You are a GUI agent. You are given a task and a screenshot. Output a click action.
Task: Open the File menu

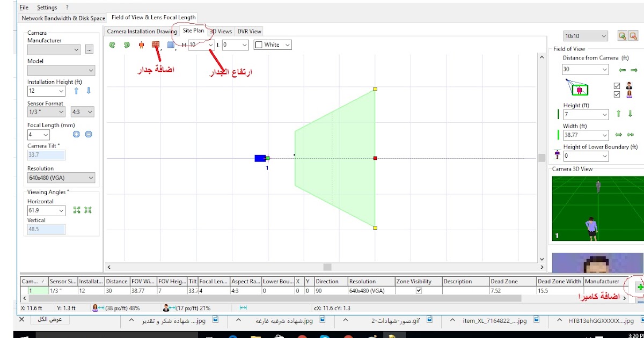pyautogui.click(x=24, y=8)
